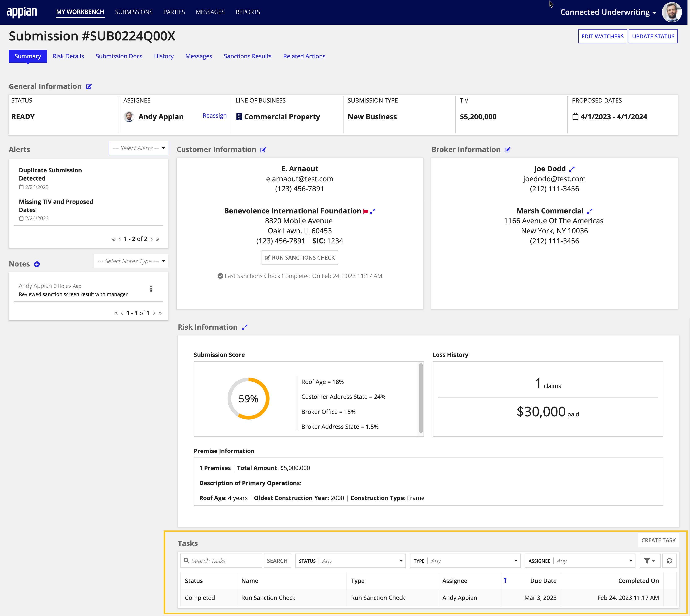690x616 pixels.
Task: Open the Select Alerts dropdown
Action: pyautogui.click(x=138, y=148)
